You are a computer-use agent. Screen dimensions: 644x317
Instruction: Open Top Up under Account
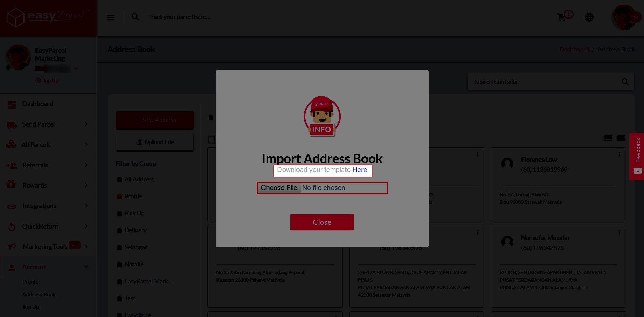31,307
